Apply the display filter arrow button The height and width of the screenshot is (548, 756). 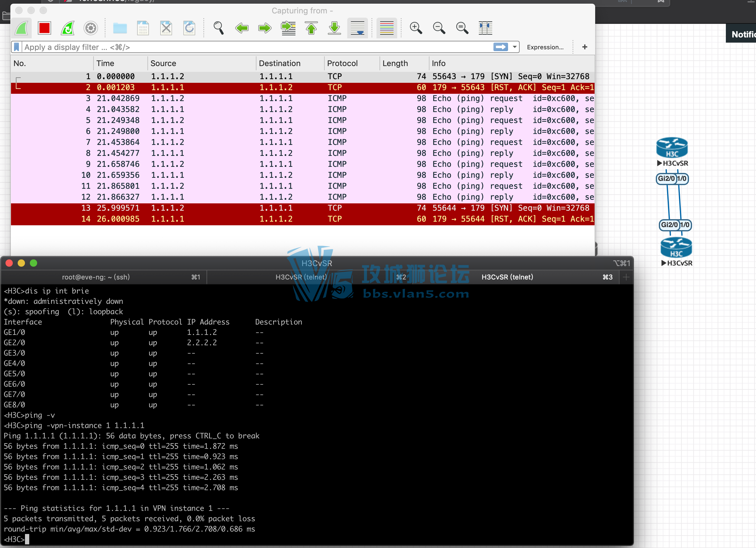point(501,47)
